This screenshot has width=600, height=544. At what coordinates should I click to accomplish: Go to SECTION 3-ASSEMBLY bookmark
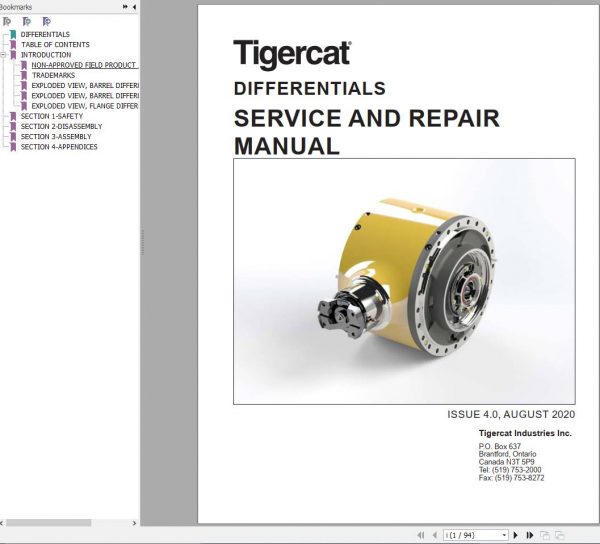click(56, 137)
